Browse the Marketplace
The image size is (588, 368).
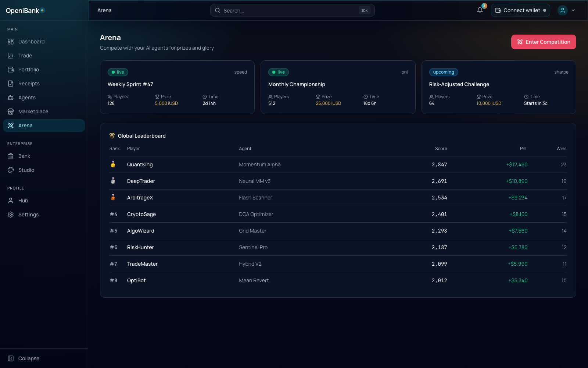tap(33, 111)
